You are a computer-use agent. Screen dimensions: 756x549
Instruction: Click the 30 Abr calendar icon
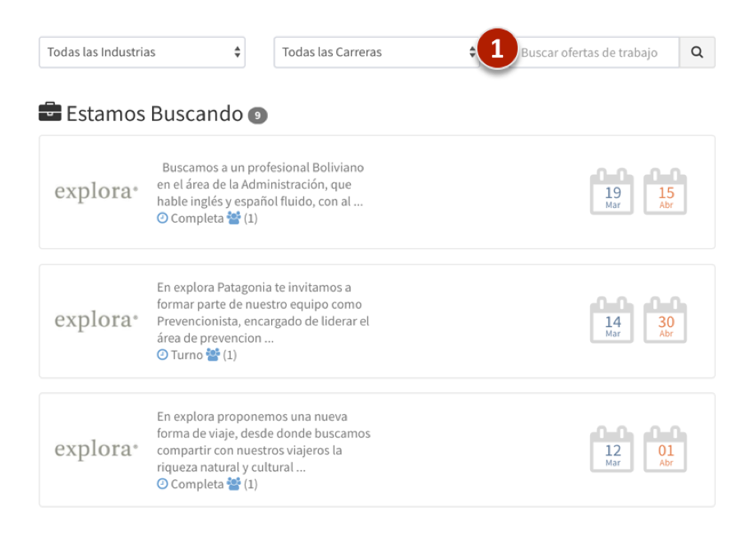pyautogui.click(x=666, y=321)
